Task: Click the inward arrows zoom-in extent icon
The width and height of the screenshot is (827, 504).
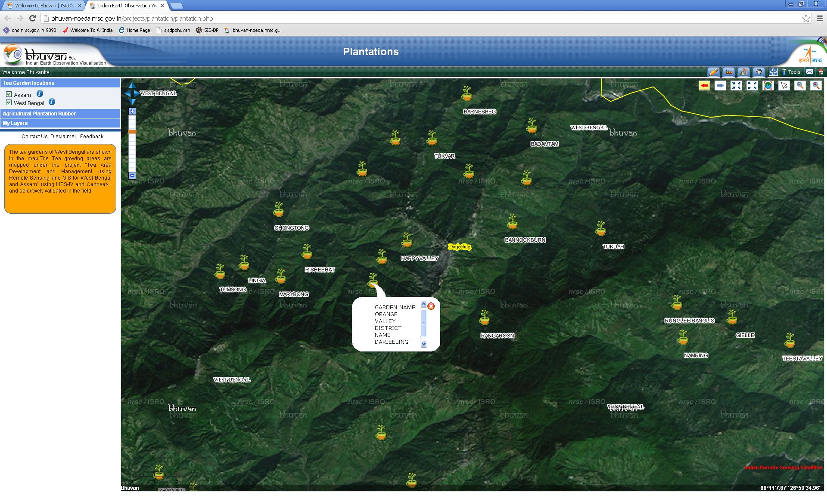Action: tap(736, 86)
